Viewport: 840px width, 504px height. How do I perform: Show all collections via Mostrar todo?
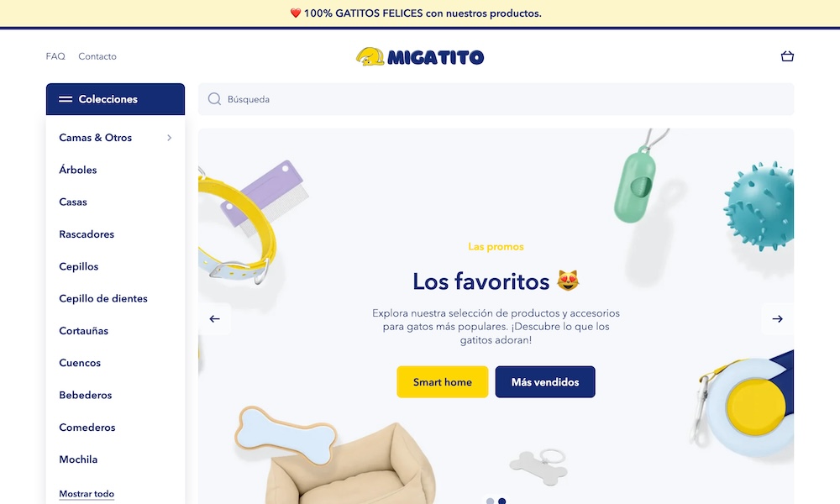click(x=87, y=493)
